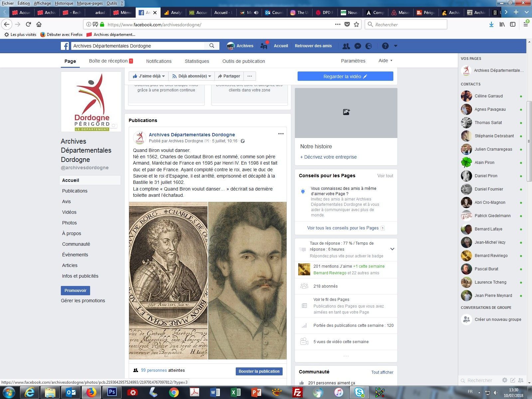Open the Marque-pages menu

pos(90,3)
